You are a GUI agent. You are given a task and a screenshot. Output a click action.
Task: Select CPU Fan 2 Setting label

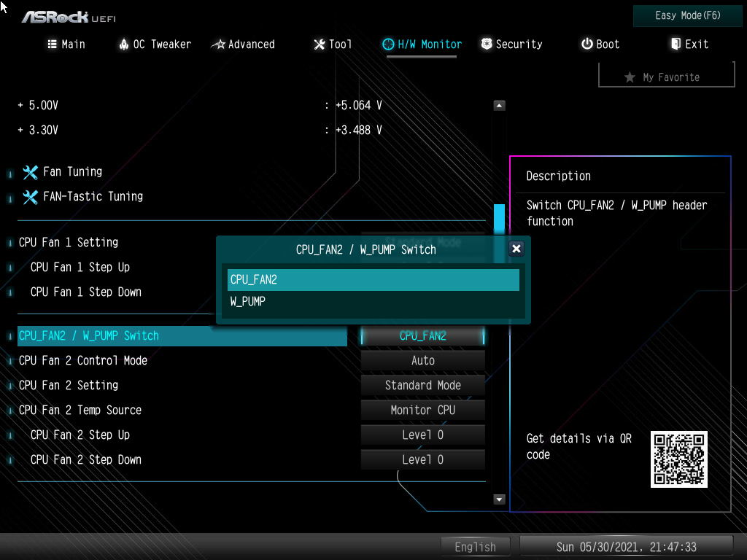pyautogui.click(x=69, y=385)
